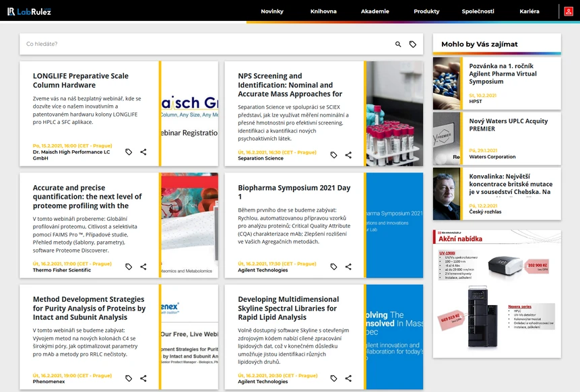Click the 'Út, 16.2.2021, 19:00' date text
The height and width of the screenshot is (392, 580).
72,375
